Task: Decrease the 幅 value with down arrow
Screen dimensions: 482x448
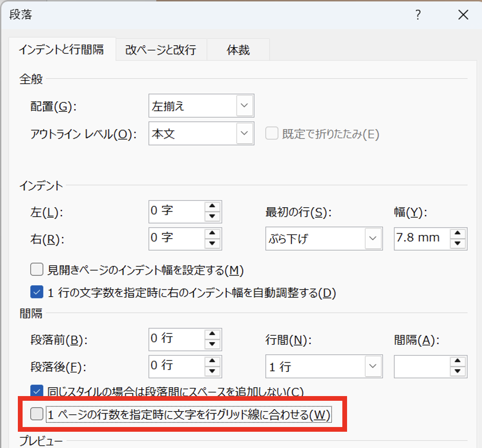Action: tap(458, 243)
